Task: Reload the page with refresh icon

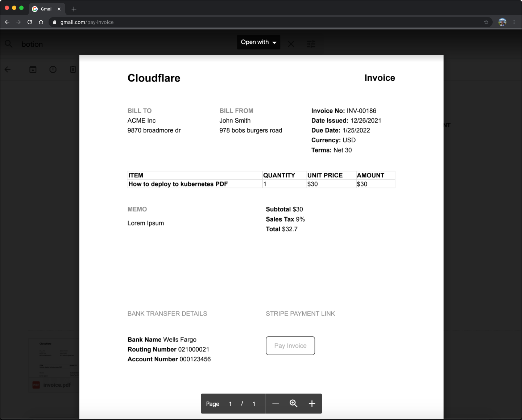Action: tap(30, 22)
